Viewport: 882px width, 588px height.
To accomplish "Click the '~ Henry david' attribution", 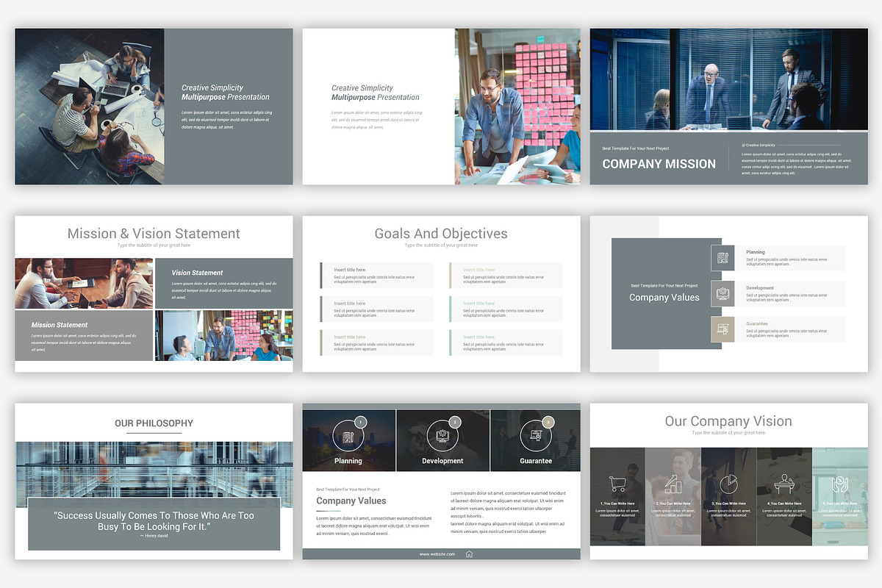I will click(x=154, y=536).
